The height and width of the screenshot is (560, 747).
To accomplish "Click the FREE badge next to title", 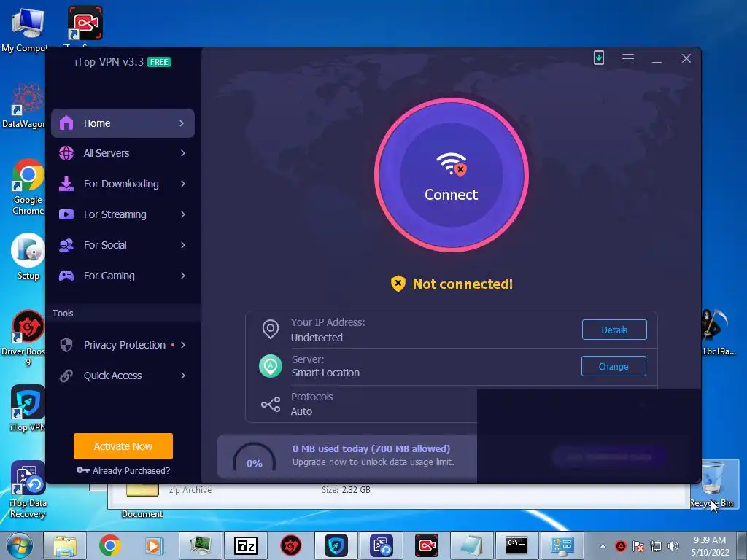I will coord(159,62).
